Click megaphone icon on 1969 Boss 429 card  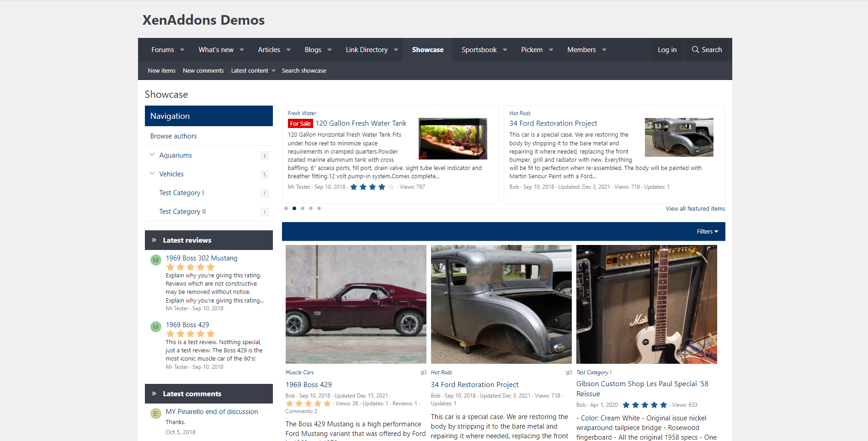(x=423, y=372)
